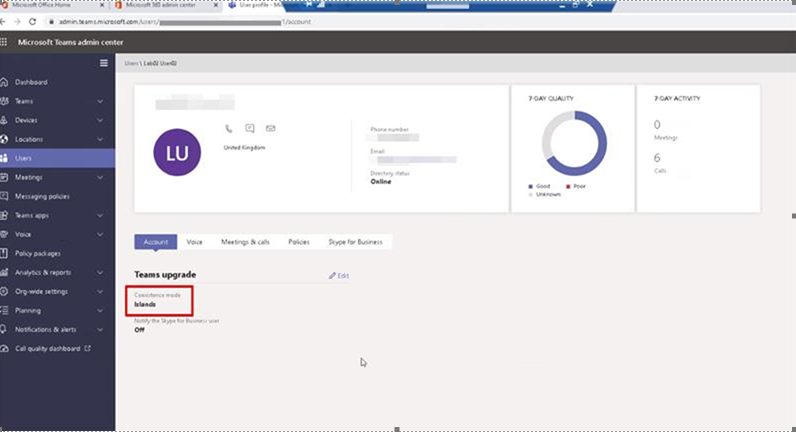
Task: Click the Devices sidebar icon
Action: coord(4,120)
